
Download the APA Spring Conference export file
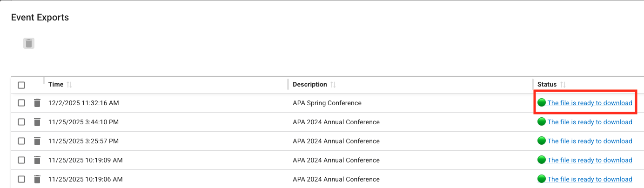click(590, 103)
